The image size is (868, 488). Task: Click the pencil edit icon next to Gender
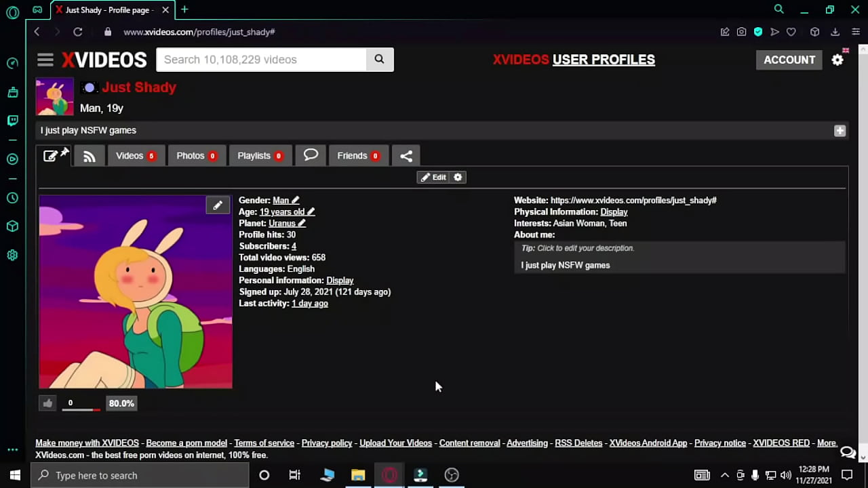click(x=295, y=201)
